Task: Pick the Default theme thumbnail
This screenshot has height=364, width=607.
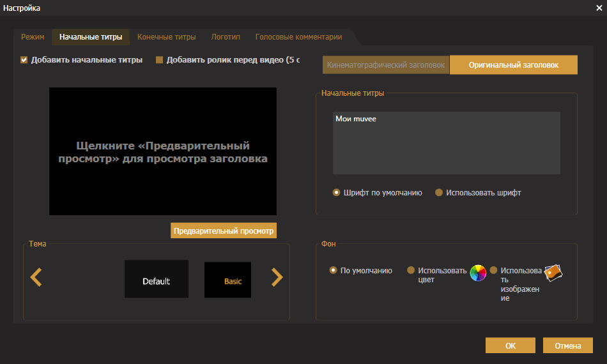Action: pos(157,279)
